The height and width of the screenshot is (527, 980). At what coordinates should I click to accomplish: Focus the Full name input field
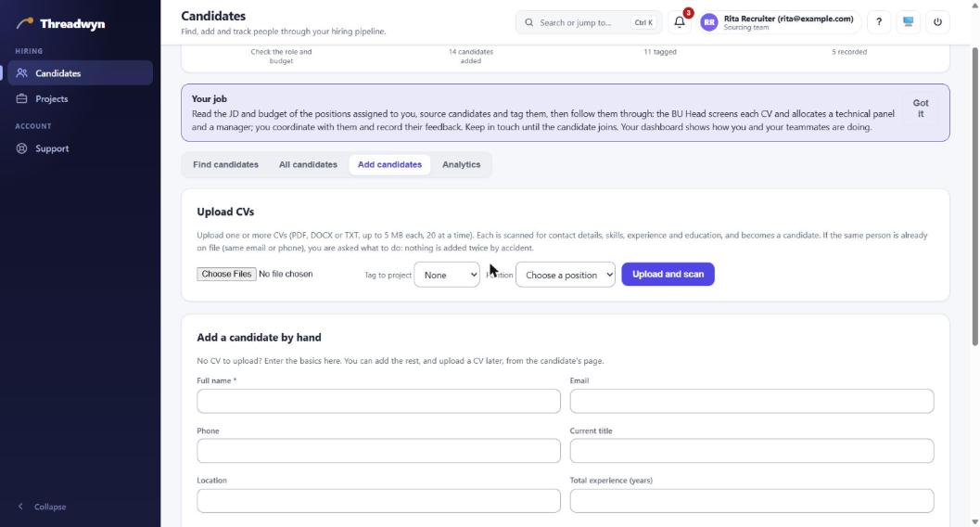[x=379, y=401]
